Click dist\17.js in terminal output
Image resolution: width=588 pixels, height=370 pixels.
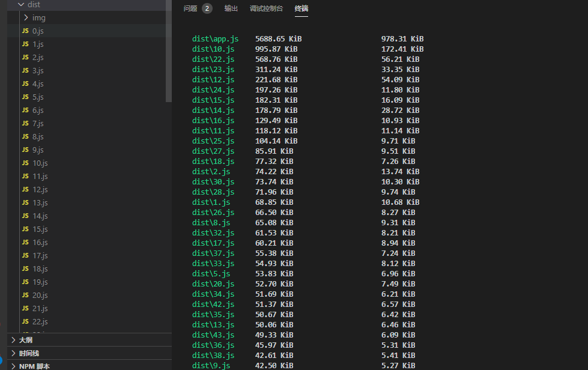[213, 243]
